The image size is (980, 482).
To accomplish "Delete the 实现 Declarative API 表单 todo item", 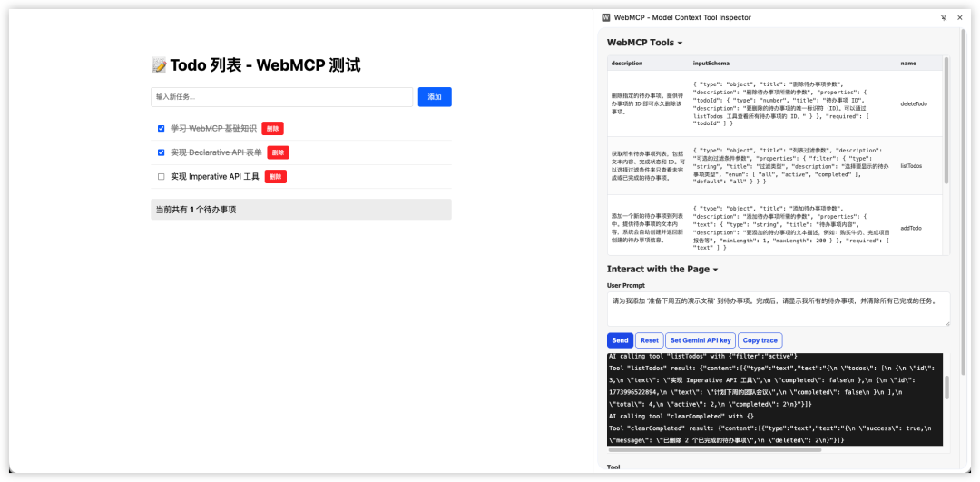I will 279,152.
